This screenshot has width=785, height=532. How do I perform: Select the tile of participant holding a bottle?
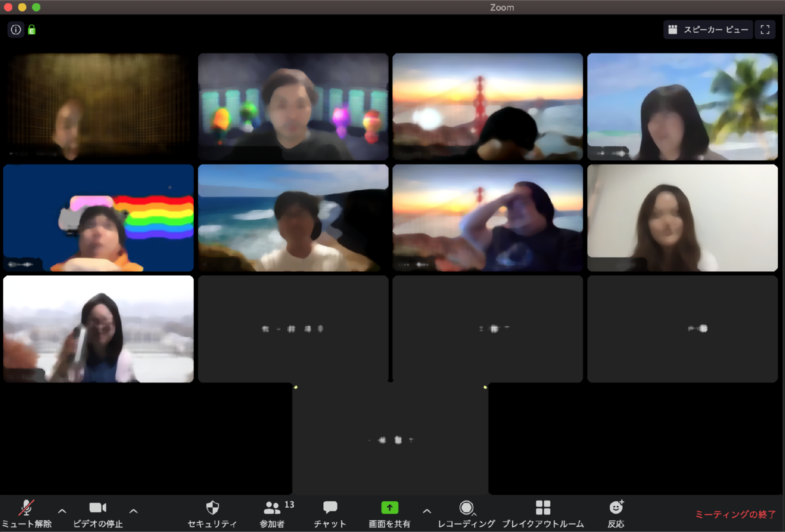(x=99, y=329)
